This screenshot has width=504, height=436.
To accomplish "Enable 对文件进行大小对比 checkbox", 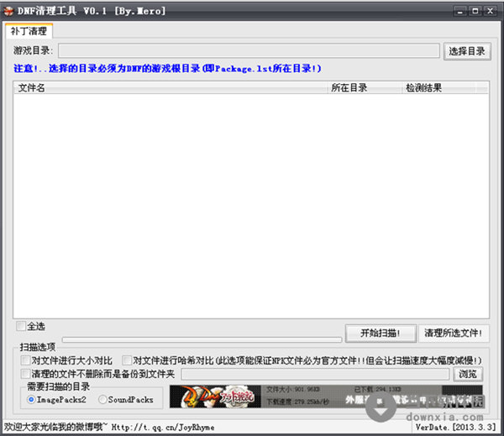I will [25, 360].
